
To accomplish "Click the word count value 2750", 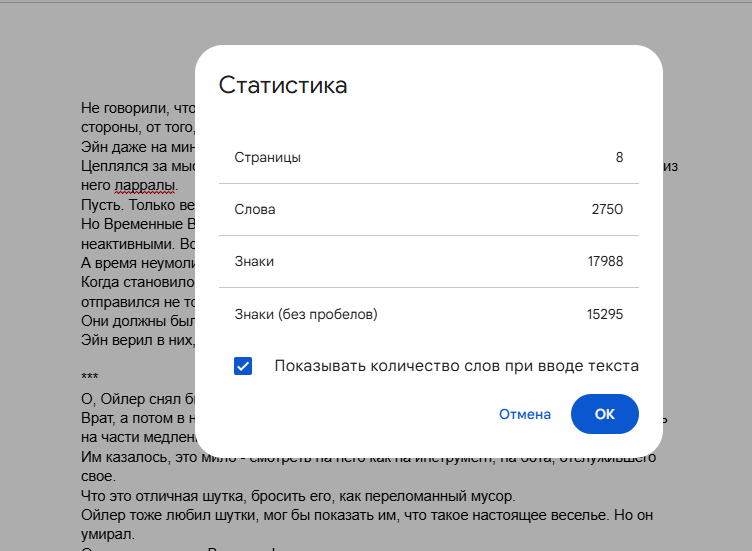I will pos(607,210).
